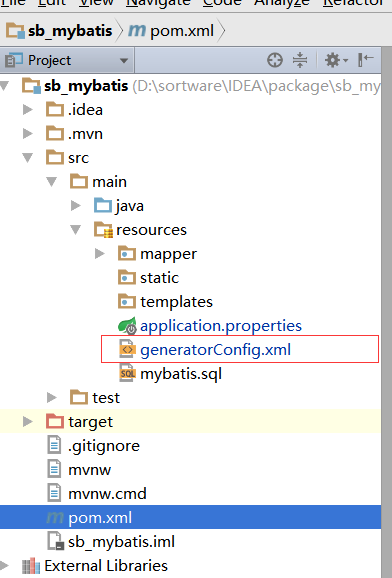The height and width of the screenshot is (578, 392).
Task: Click the mvnw file icon
Action: [x=54, y=469]
